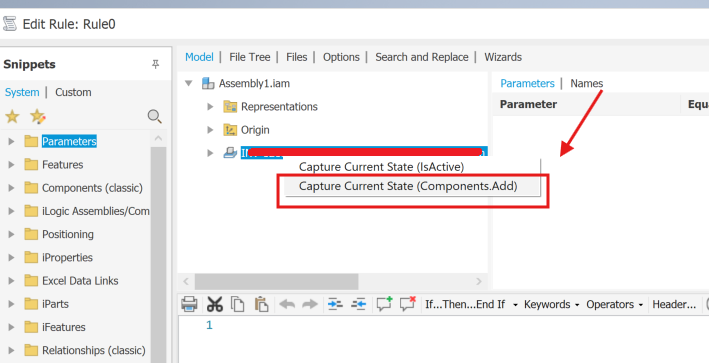Switch to the Model tab

pyautogui.click(x=199, y=57)
